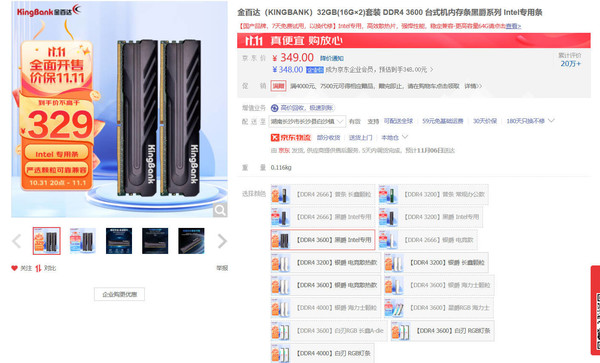Click the ¥349.00 JD price text

[293, 58]
